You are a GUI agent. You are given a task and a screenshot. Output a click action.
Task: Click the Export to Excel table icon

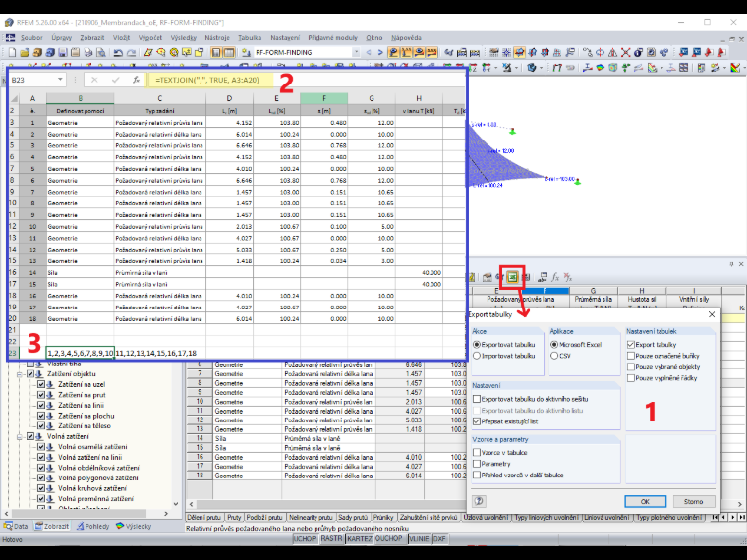click(512, 277)
